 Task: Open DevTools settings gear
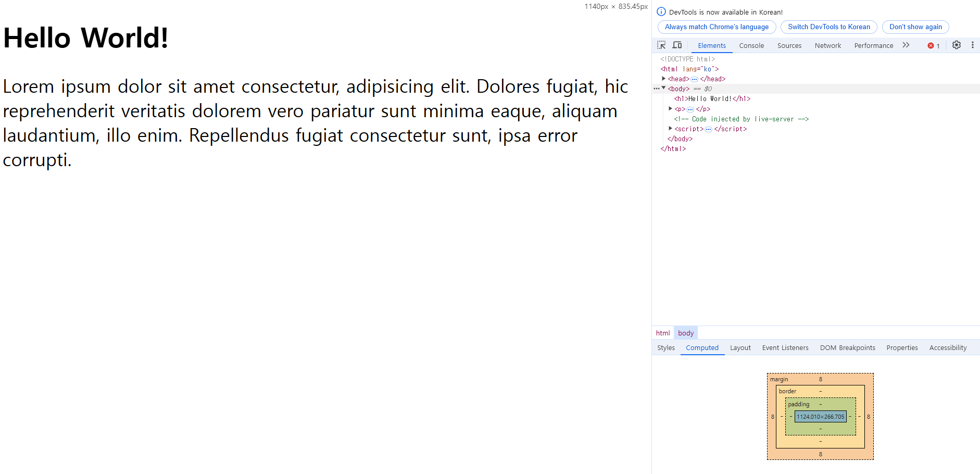957,45
